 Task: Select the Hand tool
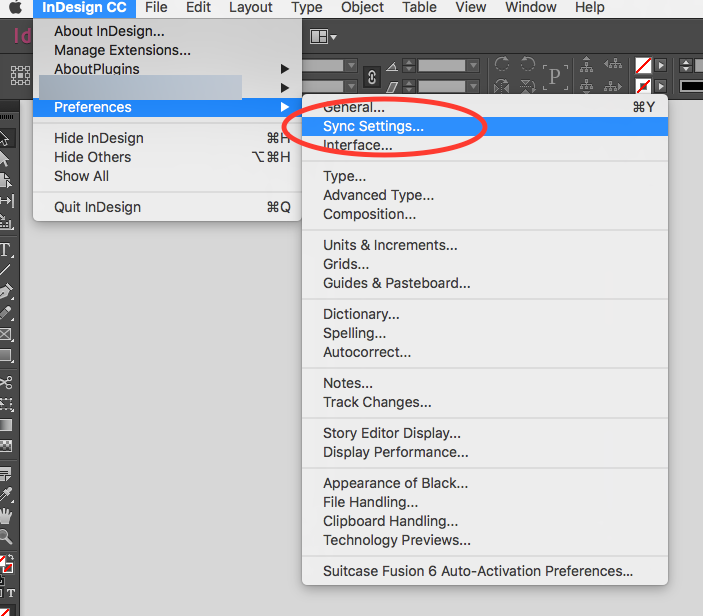point(5,516)
